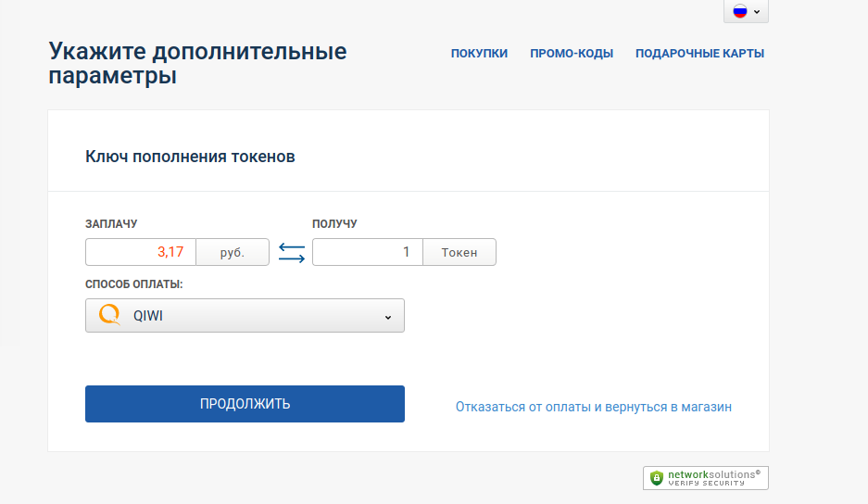The width and height of the screenshot is (868, 504).
Task: Click the QIWI logo icon
Action: tap(109, 315)
